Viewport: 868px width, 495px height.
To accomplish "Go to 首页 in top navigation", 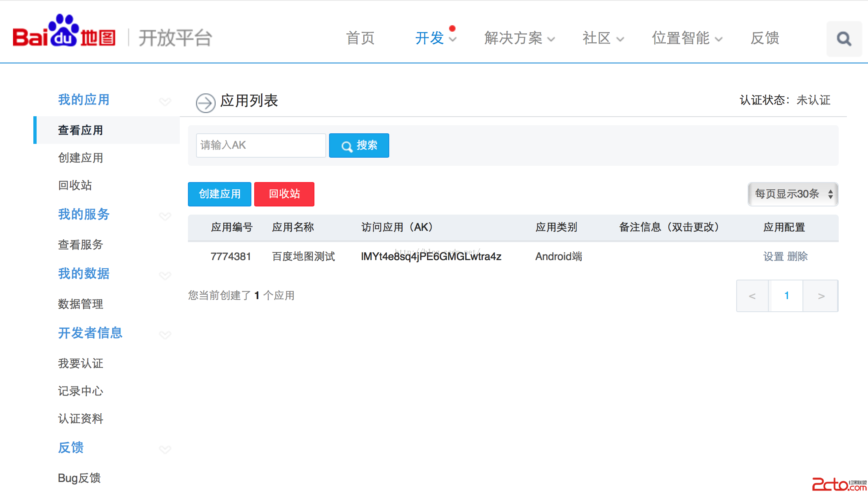I will coord(360,39).
